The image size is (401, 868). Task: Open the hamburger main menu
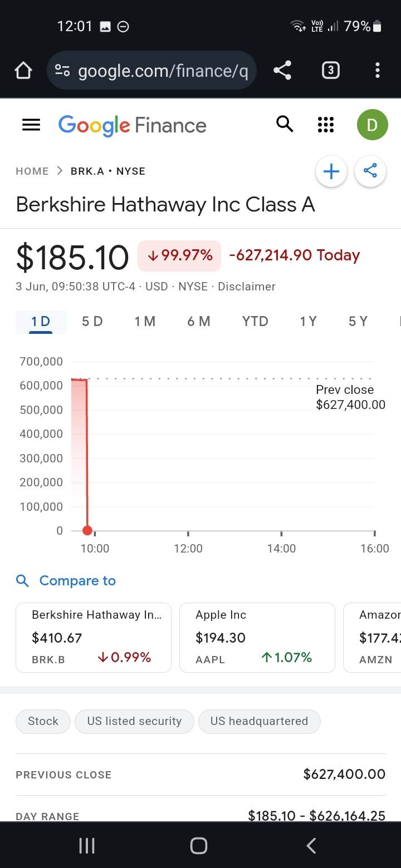(31, 125)
